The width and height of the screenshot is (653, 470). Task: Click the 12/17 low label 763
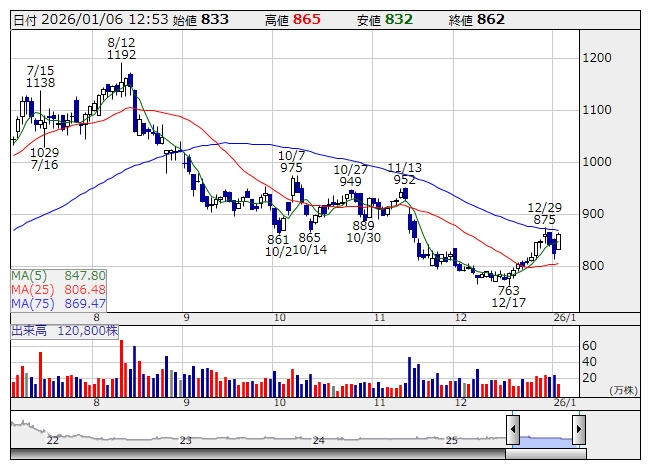[509, 290]
